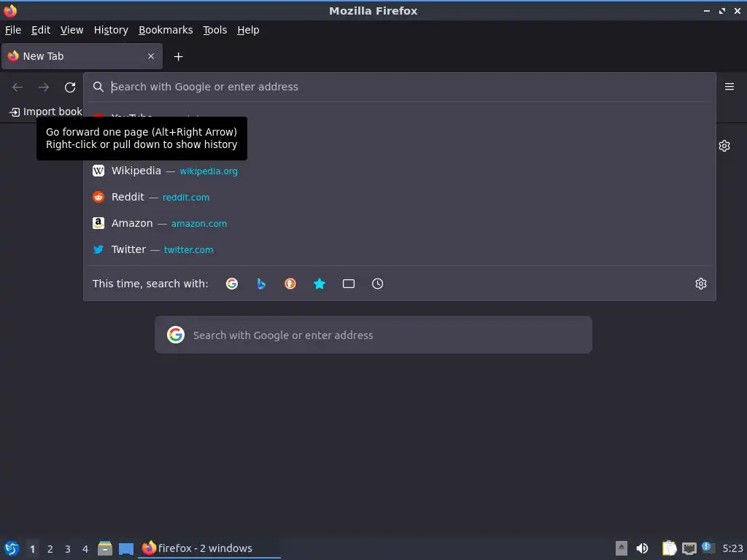Select the New Tab tab
The width and height of the screenshot is (747, 560).
click(x=82, y=56)
